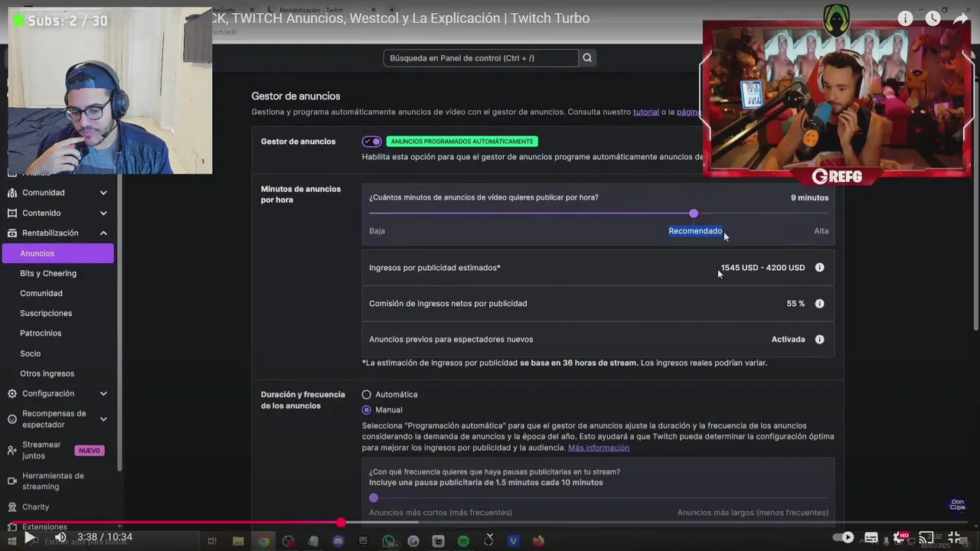Open Patrocinios page
The image size is (980, 551).
pos(41,333)
